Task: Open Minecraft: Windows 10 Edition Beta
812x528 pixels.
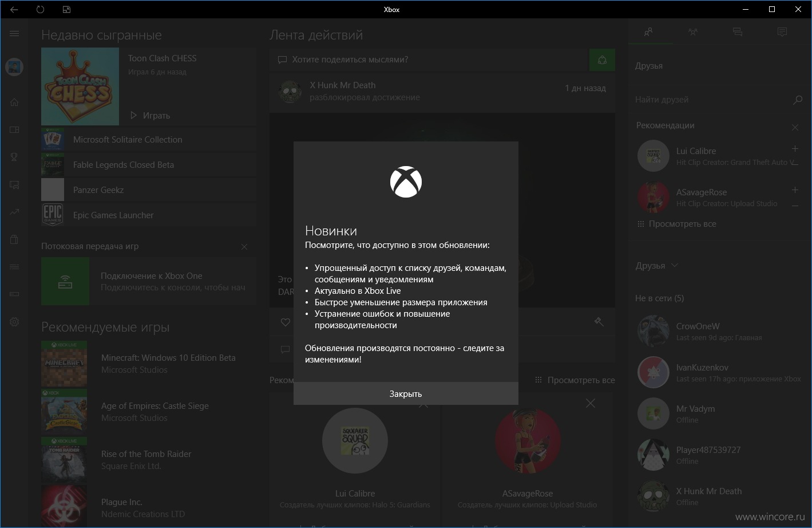Action: coord(149,364)
